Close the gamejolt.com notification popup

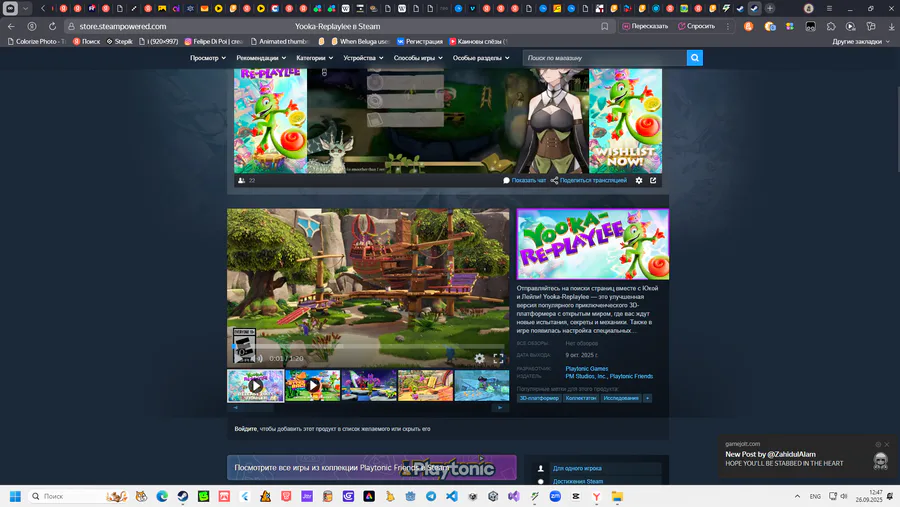pyautogui.click(x=887, y=444)
